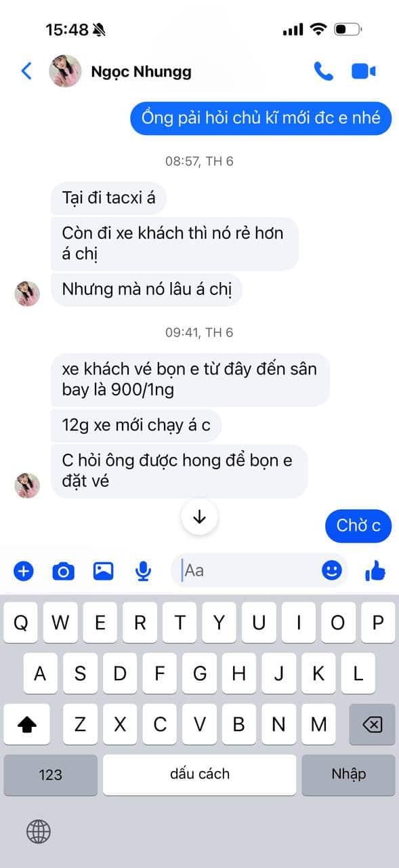The height and width of the screenshot is (868, 399).
Task: Tap the Nhập return key
Action: click(x=348, y=774)
